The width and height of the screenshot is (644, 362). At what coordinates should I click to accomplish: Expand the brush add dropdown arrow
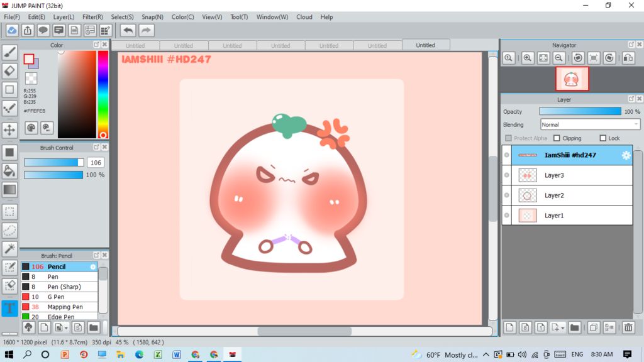click(66, 328)
